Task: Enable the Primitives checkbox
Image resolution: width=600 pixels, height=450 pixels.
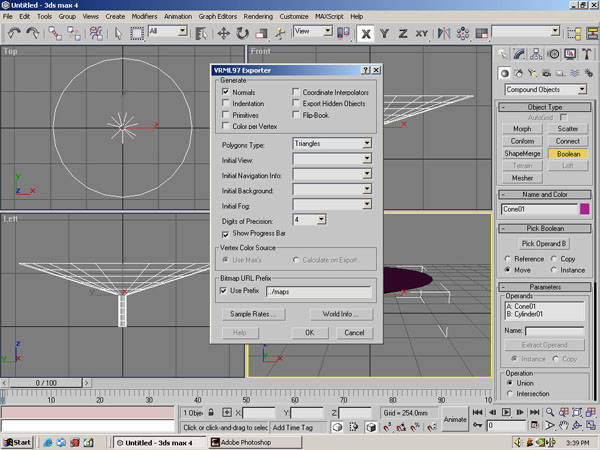Action: point(225,115)
